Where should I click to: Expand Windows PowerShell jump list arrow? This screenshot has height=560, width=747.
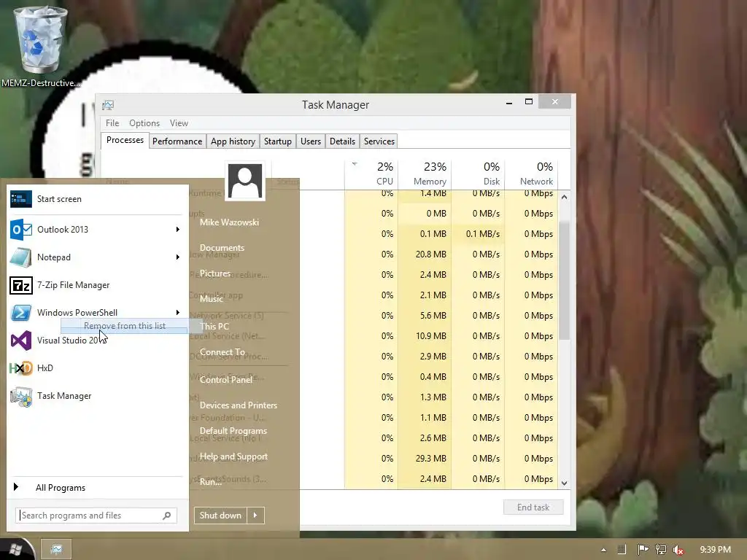[178, 312]
